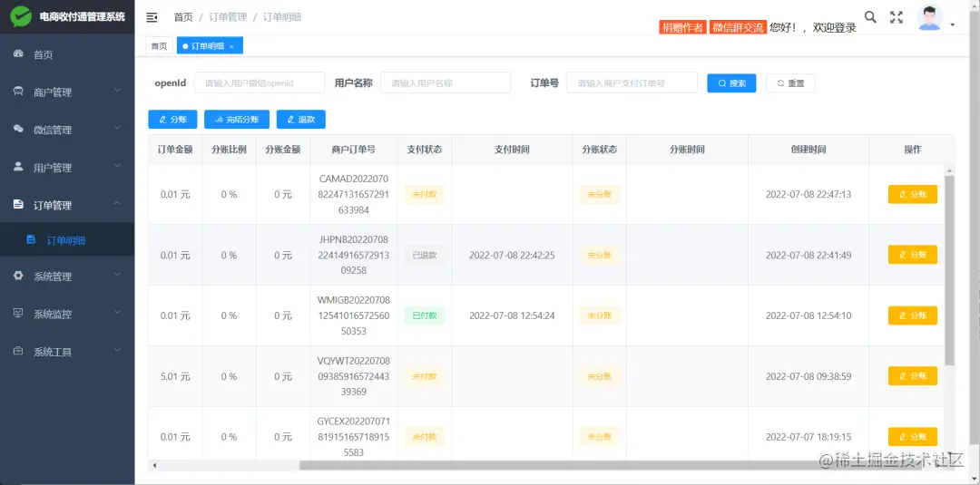Click vertical scrollbar up arrow
Viewport: 980px width, 485px height.
click(x=950, y=170)
